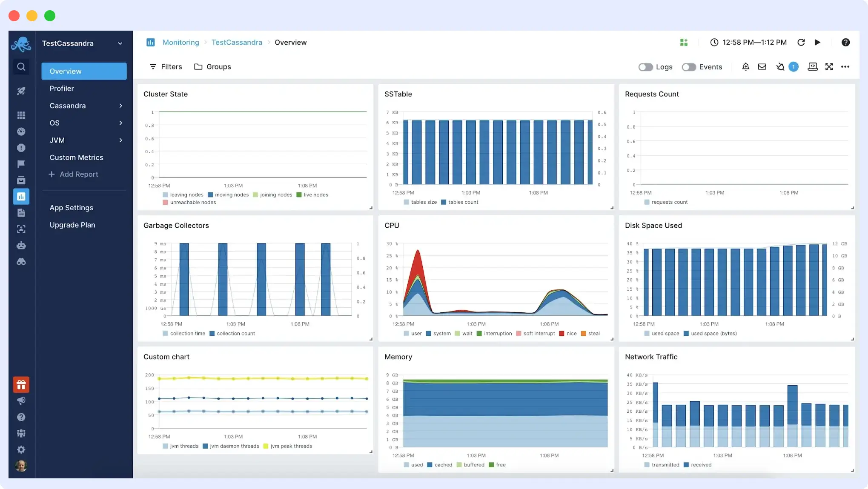Image resolution: width=868 pixels, height=489 pixels.
Task: Click the Add Report button
Action: [x=74, y=174]
